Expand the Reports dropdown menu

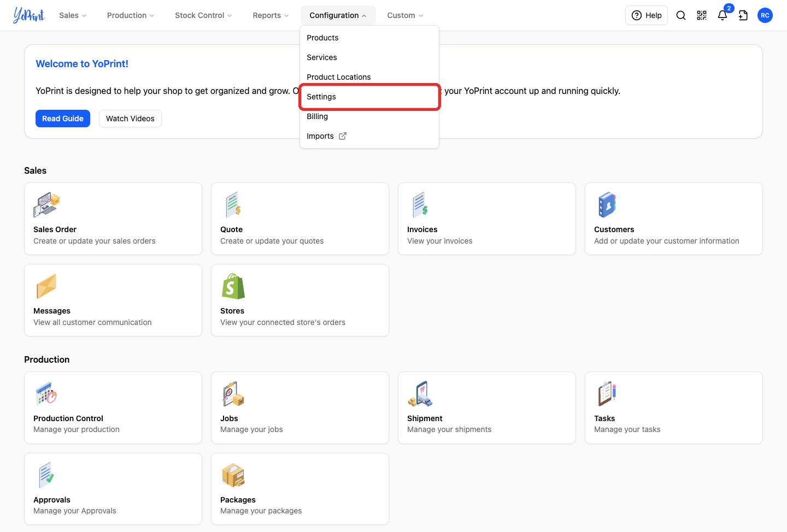271,15
